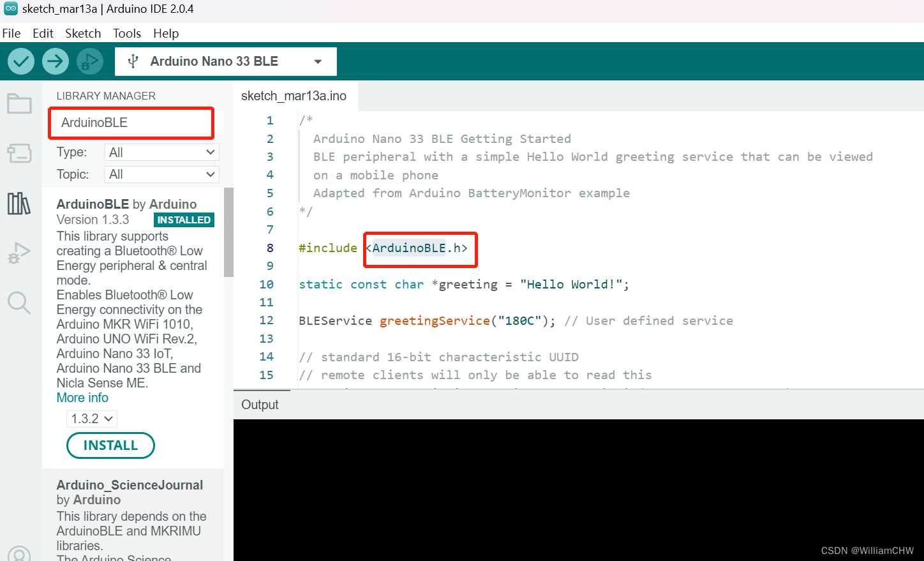Expand the Topic filter dropdown
This screenshot has width=924, height=561.
[x=161, y=174]
